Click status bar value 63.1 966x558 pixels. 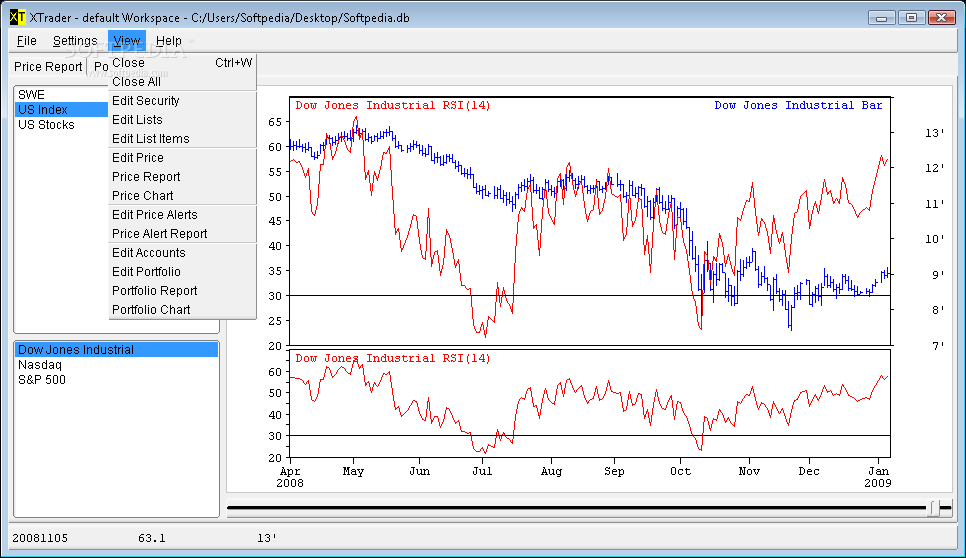point(152,538)
